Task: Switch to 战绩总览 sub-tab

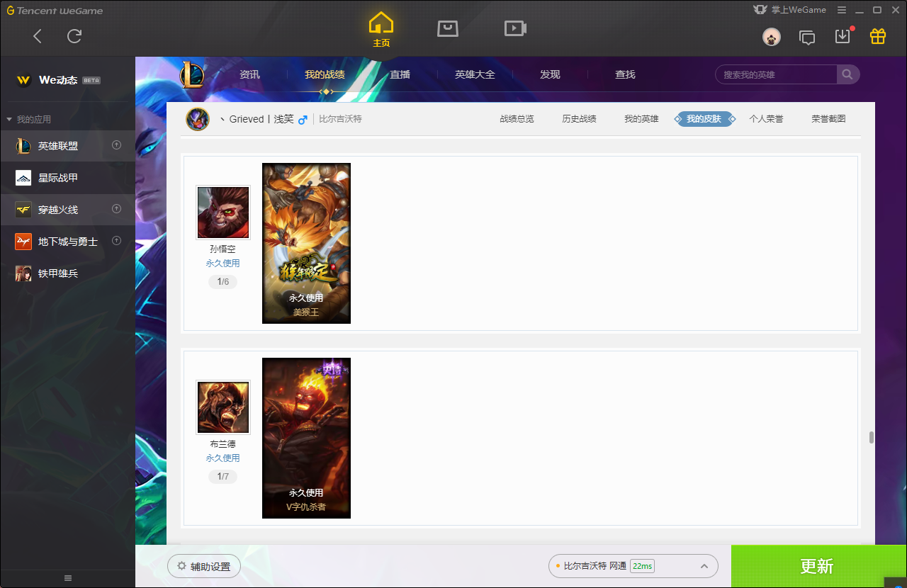Action: pyautogui.click(x=517, y=119)
